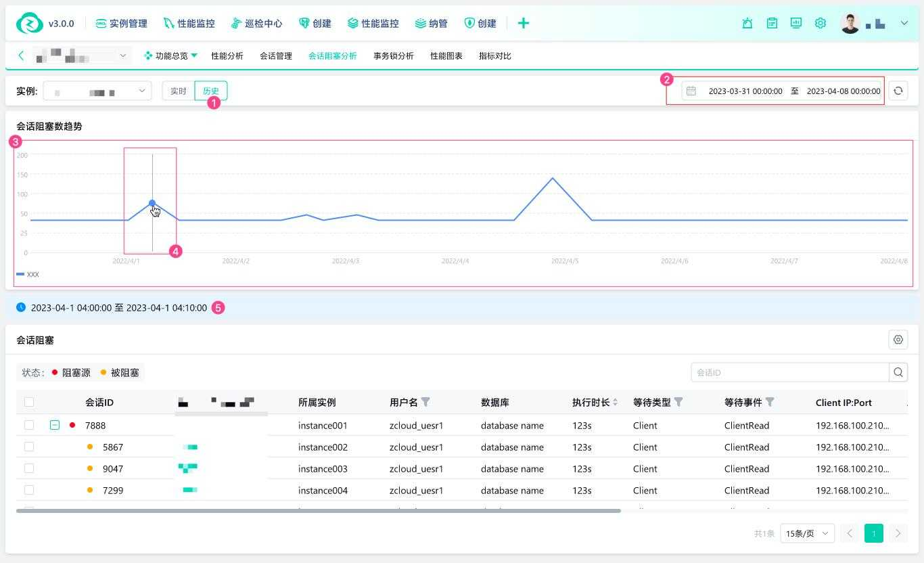Select the 历史 mode button
Screen dimensions: 924x563
pos(211,91)
